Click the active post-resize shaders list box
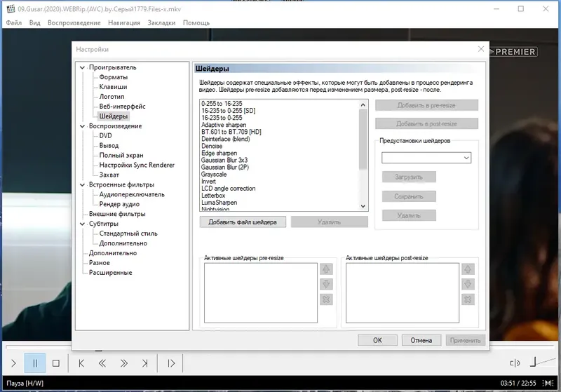 tap(402, 293)
